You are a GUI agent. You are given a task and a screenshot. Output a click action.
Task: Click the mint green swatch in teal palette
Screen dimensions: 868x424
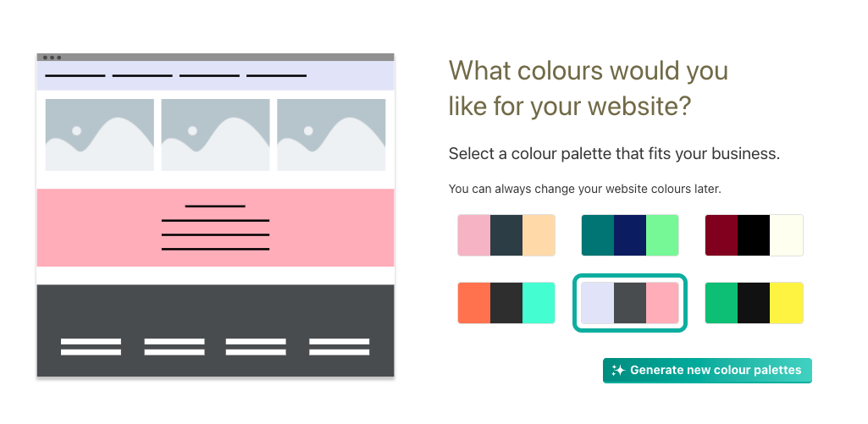662,235
